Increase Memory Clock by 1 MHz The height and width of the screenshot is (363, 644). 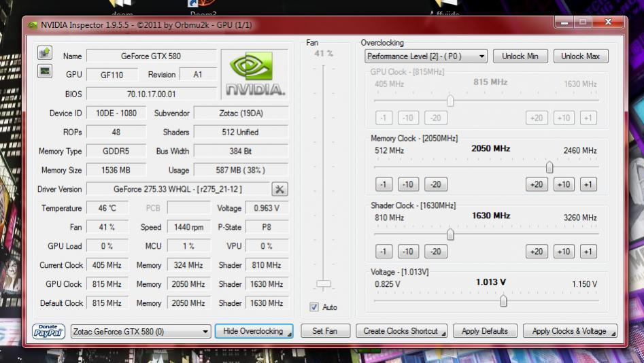(588, 184)
